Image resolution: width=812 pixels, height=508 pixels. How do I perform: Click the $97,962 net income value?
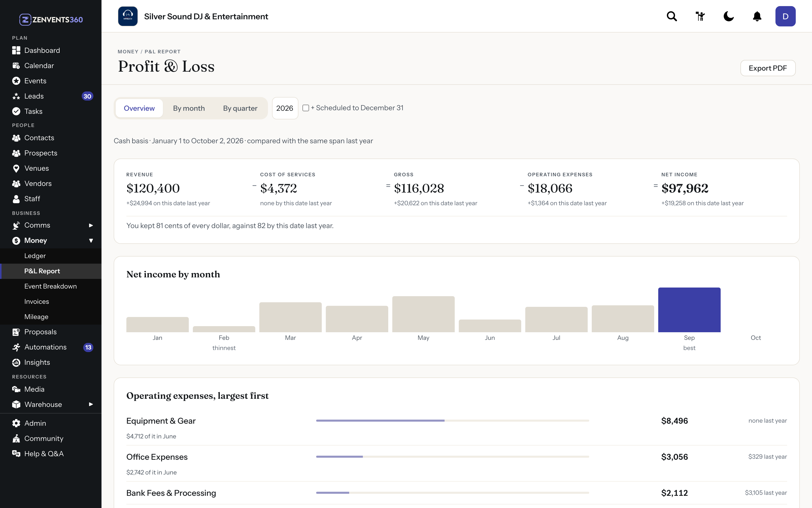[685, 188]
